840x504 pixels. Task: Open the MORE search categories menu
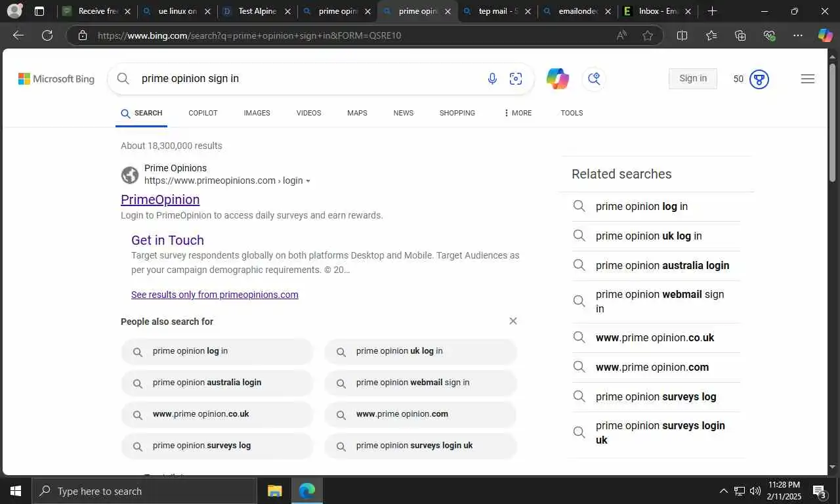coord(517,113)
